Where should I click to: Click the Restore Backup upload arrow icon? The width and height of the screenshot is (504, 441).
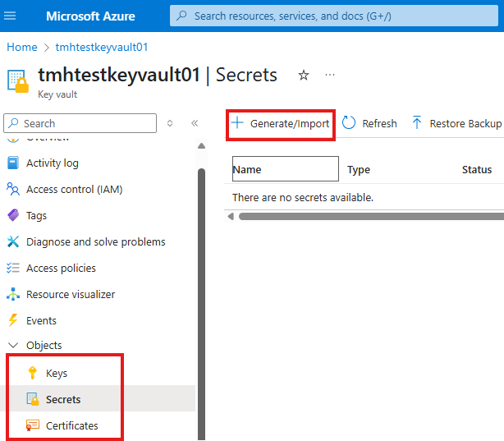point(416,122)
